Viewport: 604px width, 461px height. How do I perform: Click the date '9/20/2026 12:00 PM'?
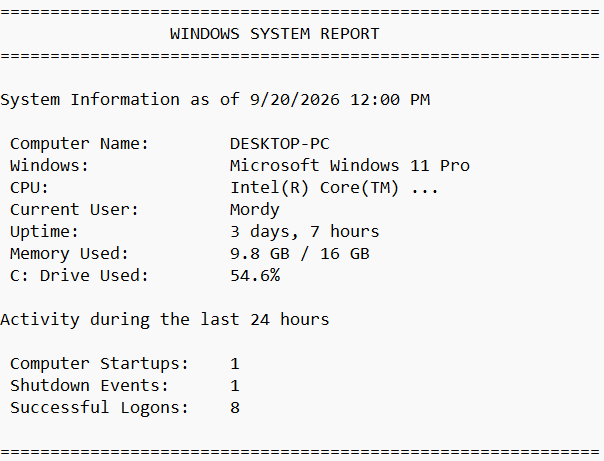click(340, 100)
